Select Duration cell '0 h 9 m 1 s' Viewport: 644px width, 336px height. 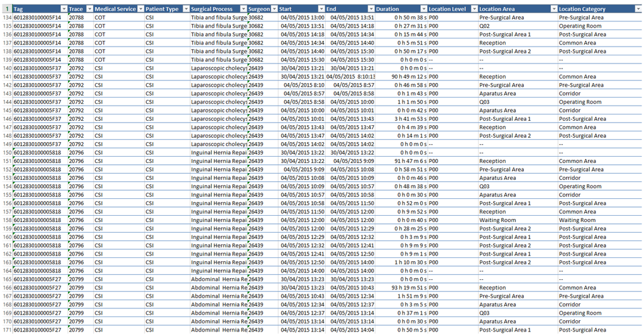[401, 254]
